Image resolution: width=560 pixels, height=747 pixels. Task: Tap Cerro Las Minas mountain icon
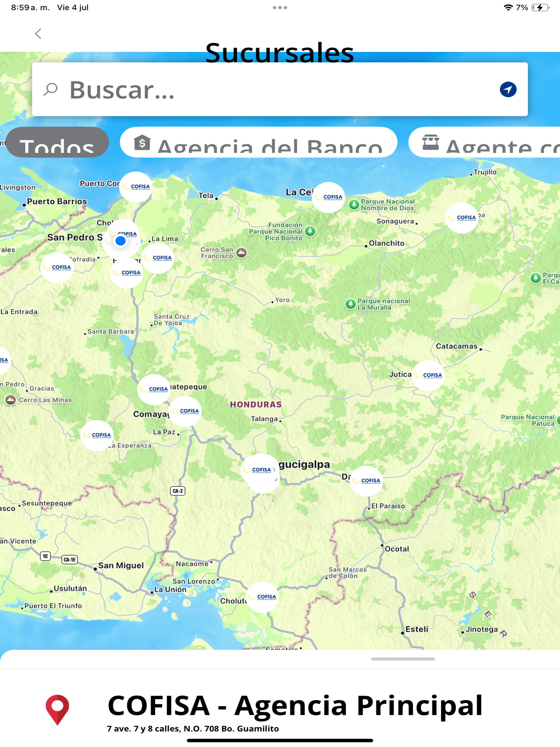coord(11,400)
